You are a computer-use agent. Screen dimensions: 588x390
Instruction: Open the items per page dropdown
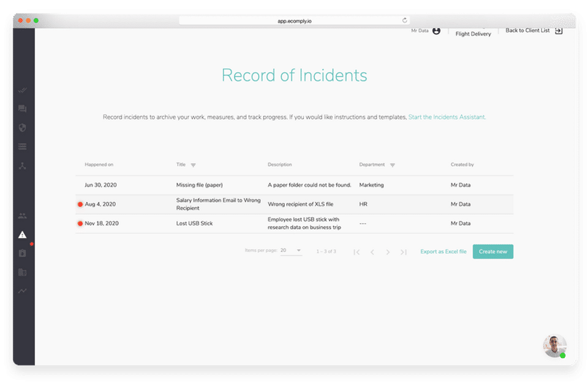291,250
